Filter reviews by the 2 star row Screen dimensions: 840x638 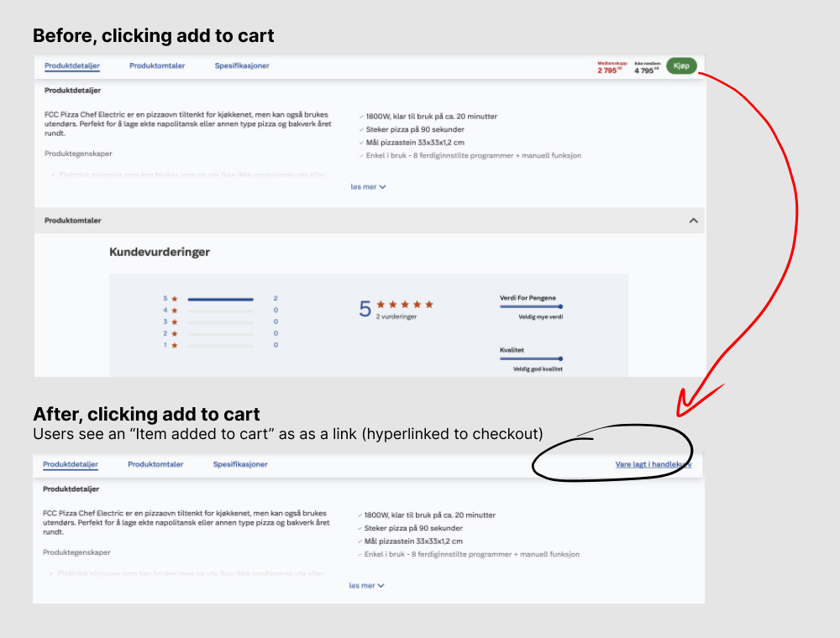tap(221, 333)
